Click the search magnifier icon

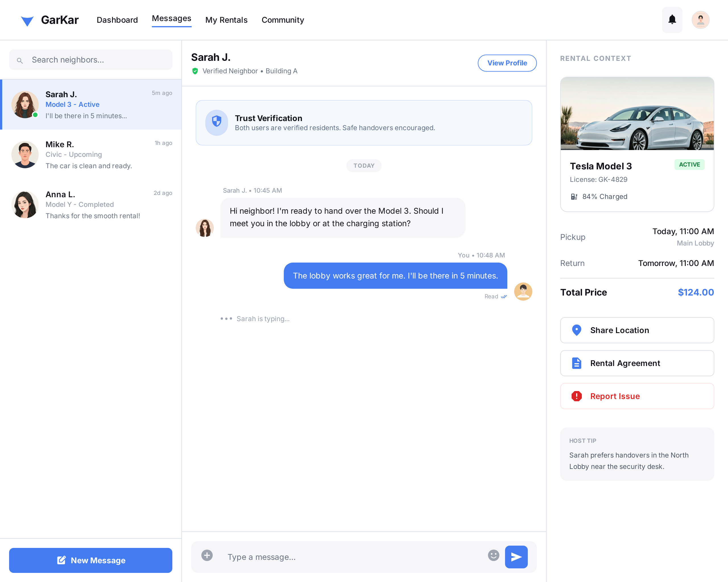coord(20,61)
